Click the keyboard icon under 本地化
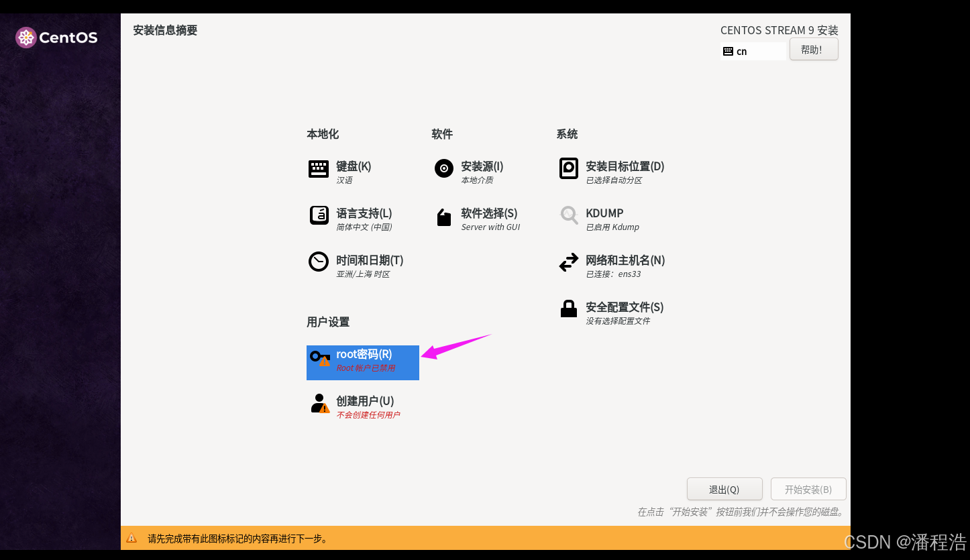Viewport: 970px width, 560px height. coord(319,169)
